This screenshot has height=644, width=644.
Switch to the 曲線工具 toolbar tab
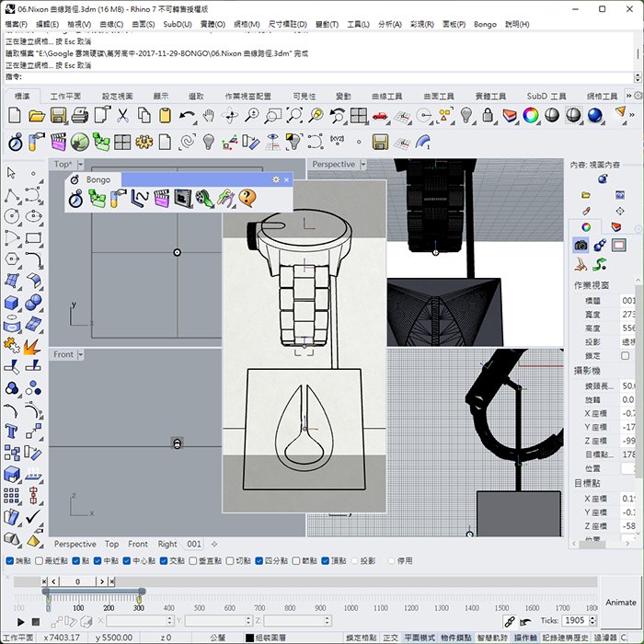[x=386, y=96]
